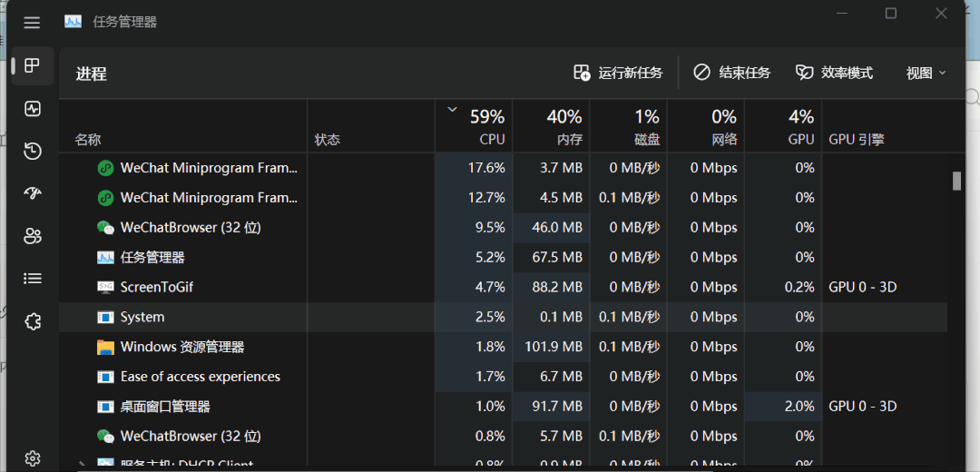Open the 视图 dropdown menu
The width and height of the screenshot is (980, 472).
[926, 74]
